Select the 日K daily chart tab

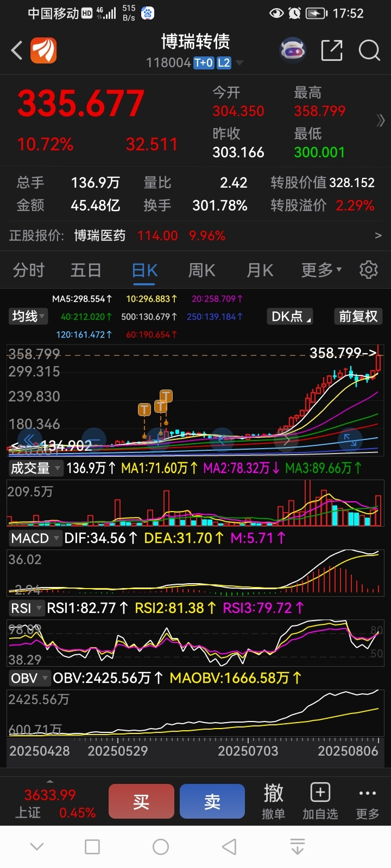coord(144,270)
